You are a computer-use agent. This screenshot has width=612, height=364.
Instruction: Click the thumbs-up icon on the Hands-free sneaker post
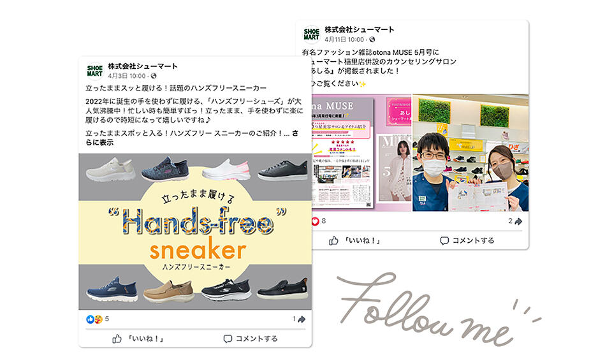117,339
